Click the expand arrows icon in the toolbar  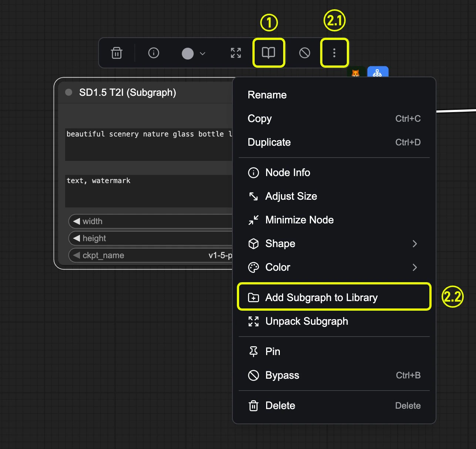click(x=235, y=53)
